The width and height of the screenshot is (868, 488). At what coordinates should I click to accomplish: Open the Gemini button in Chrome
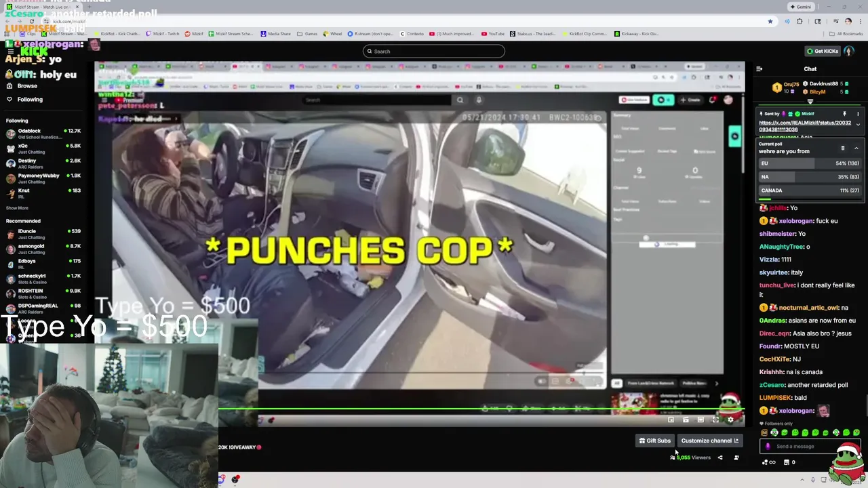801,7
